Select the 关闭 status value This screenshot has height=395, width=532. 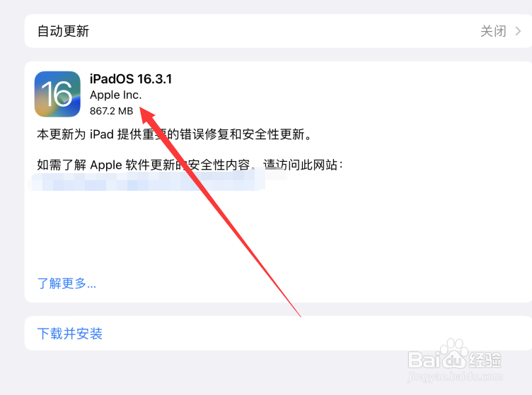click(x=493, y=31)
